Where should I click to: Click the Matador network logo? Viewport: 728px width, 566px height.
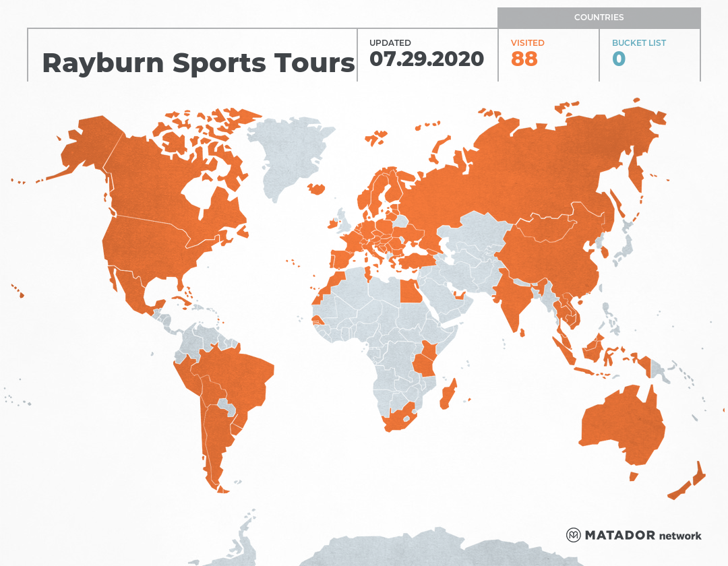(634, 534)
